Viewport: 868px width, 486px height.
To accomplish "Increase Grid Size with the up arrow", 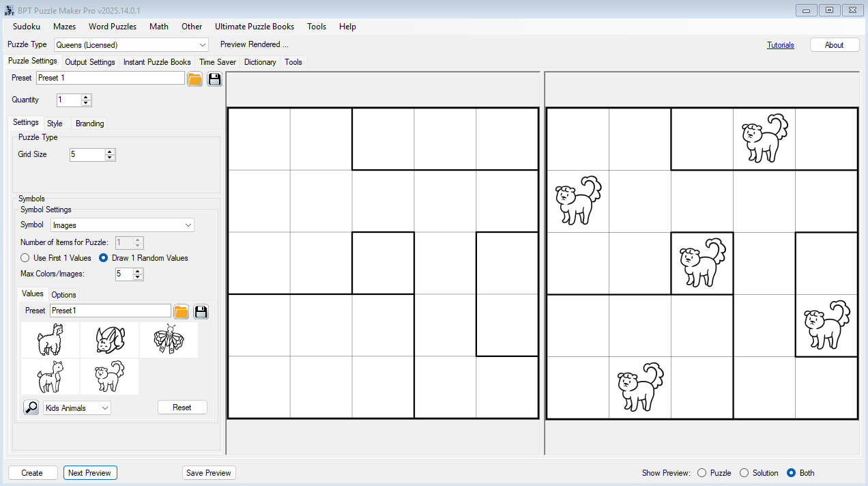I will (110, 152).
